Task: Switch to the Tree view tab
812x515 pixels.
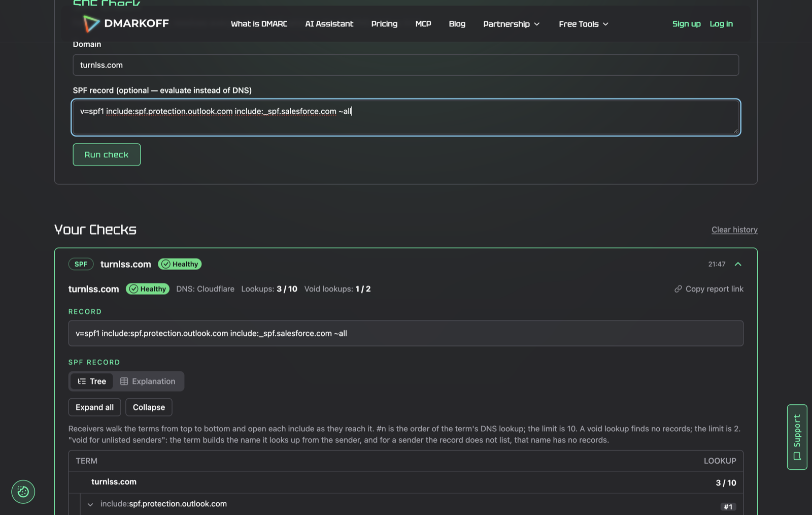Action: pos(92,381)
